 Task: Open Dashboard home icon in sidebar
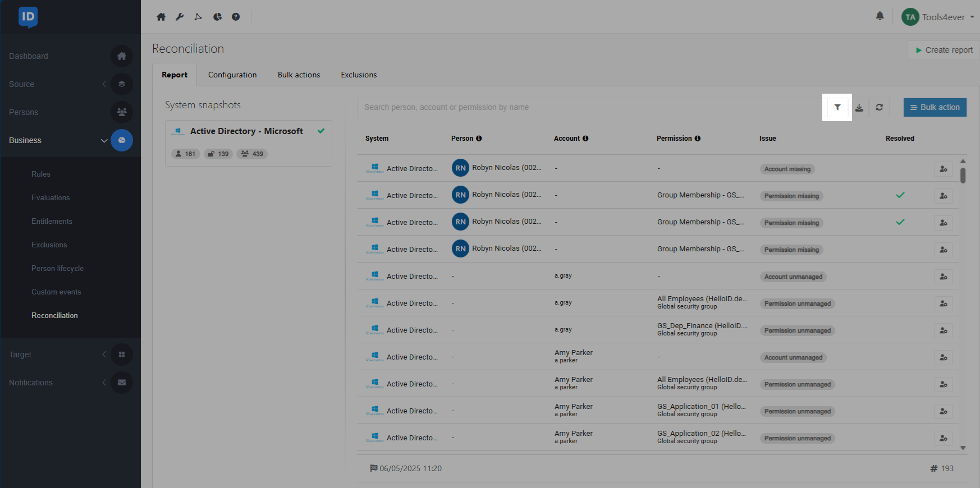click(x=122, y=56)
